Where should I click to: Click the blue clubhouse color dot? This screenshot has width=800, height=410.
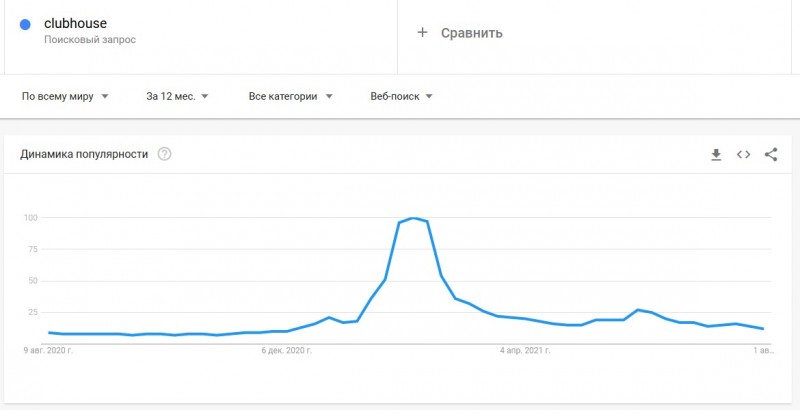(25, 24)
